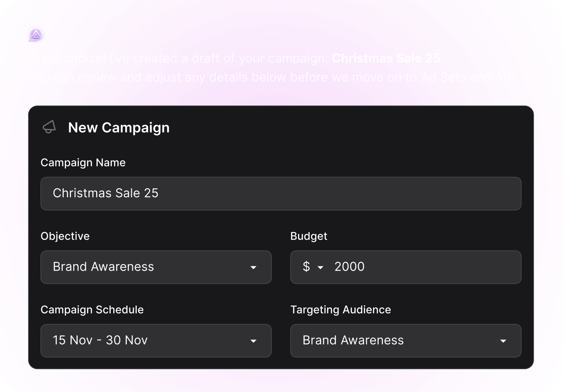
Task: Click the caret arrow in Campaign Schedule field
Action: [254, 341]
